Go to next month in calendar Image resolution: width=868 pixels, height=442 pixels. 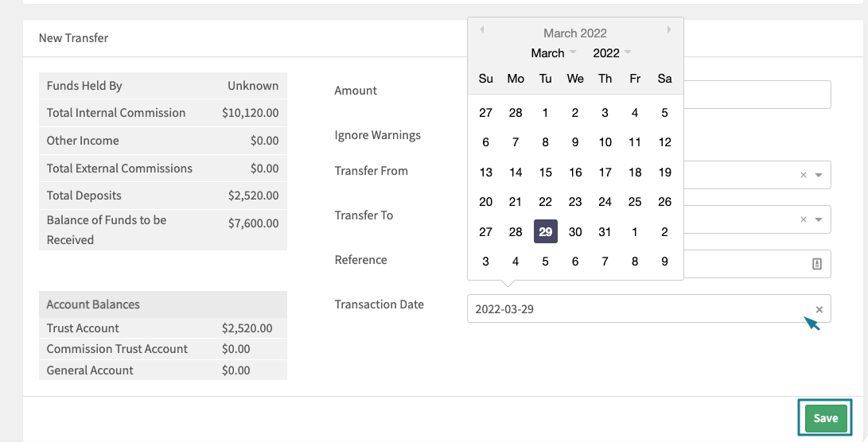click(x=669, y=30)
